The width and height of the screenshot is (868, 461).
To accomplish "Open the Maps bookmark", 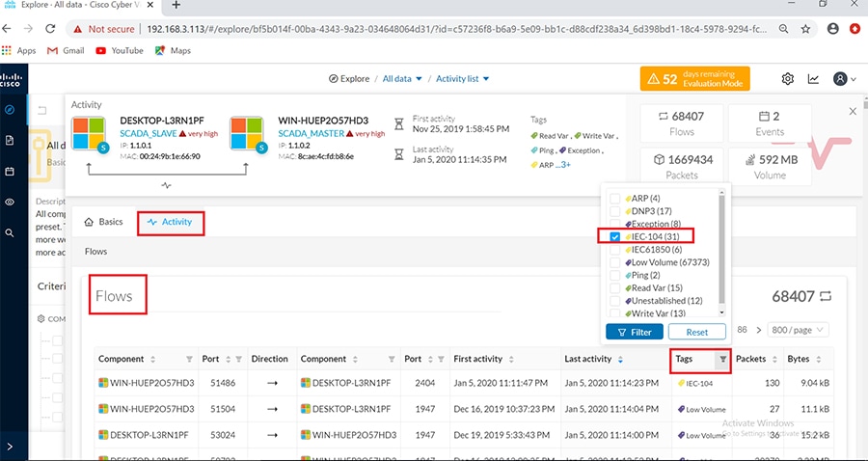I will [x=174, y=50].
